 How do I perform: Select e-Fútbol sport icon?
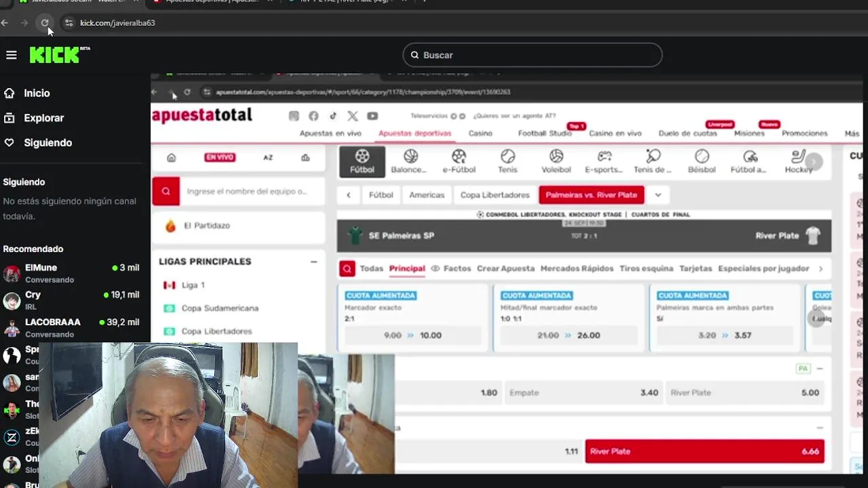pos(459,162)
